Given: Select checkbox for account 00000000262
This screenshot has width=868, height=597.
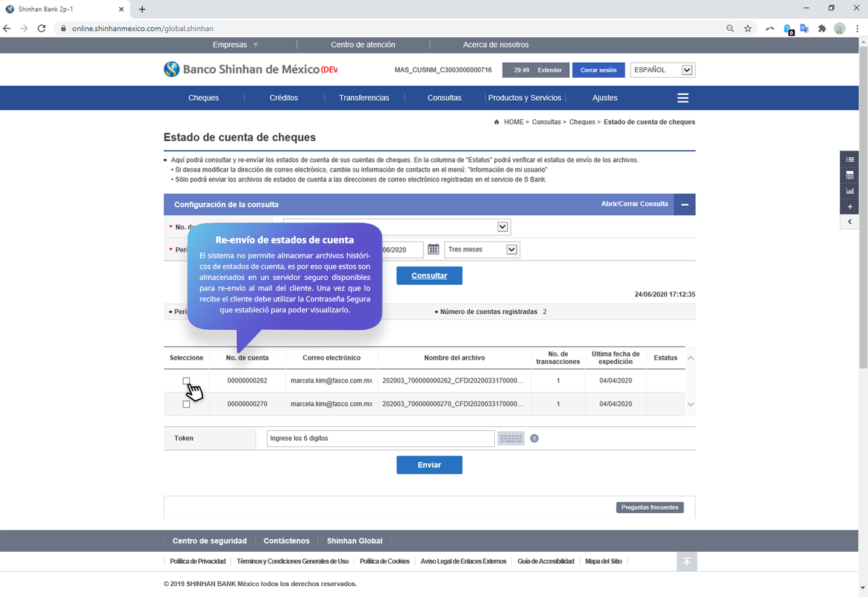Looking at the screenshot, I should [186, 381].
